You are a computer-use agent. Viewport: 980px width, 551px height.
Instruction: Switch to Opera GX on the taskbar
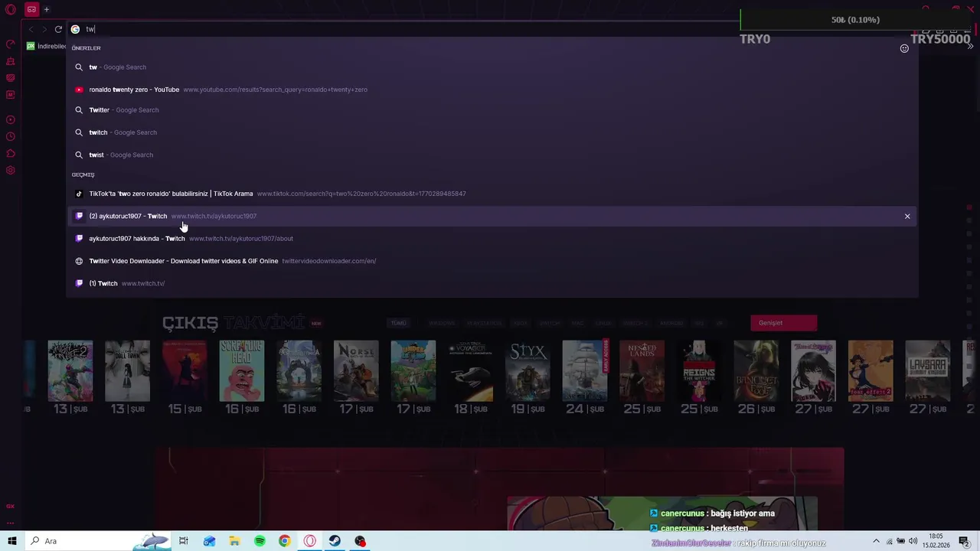(x=309, y=541)
